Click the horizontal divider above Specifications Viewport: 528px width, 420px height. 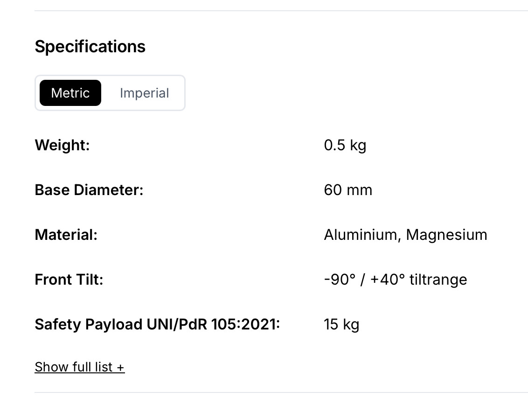coord(281,11)
